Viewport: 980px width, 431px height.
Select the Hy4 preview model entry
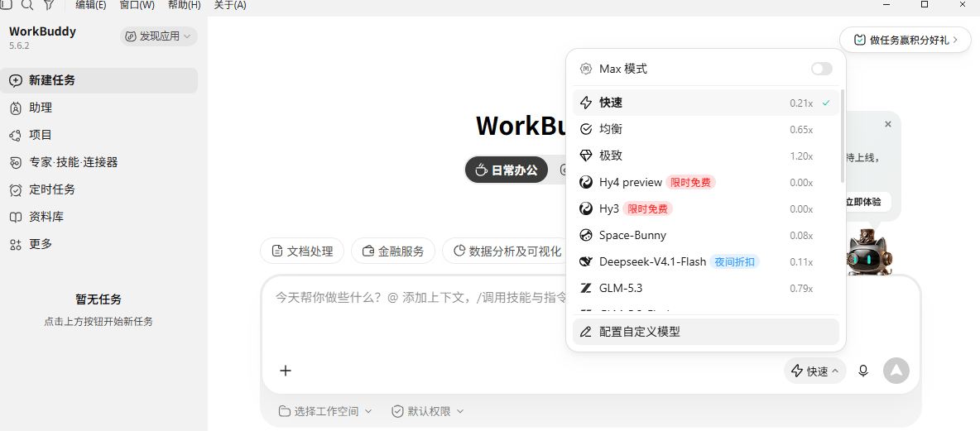point(706,182)
